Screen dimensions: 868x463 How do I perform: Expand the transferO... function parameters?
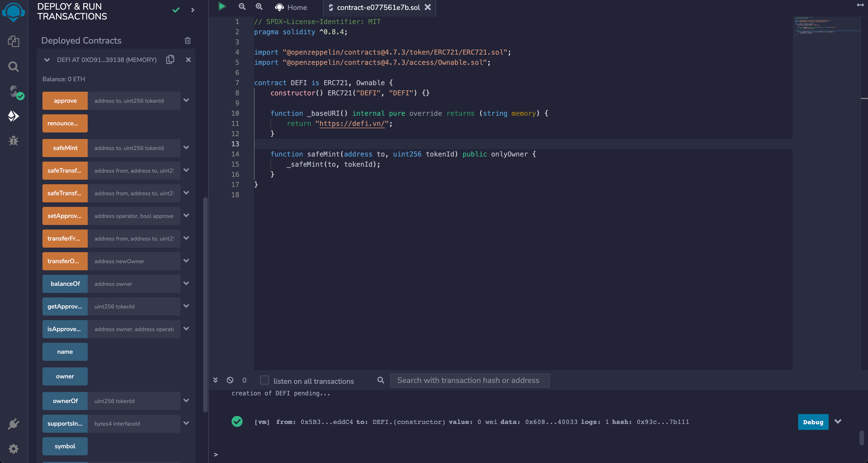click(186, 261)
